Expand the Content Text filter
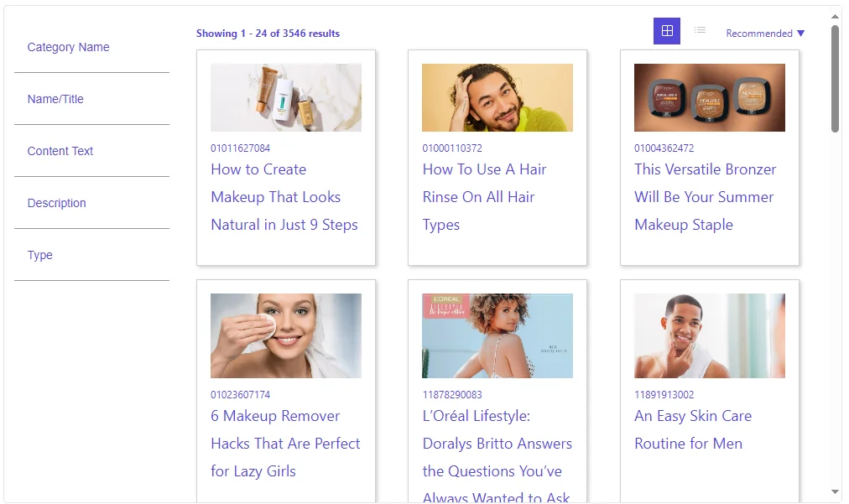 coord(91,151)
